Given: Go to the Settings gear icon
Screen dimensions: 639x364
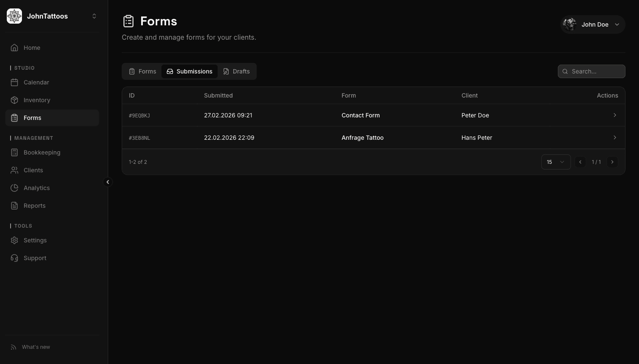Looking at the screenshot, I should (x=14, y=240).
